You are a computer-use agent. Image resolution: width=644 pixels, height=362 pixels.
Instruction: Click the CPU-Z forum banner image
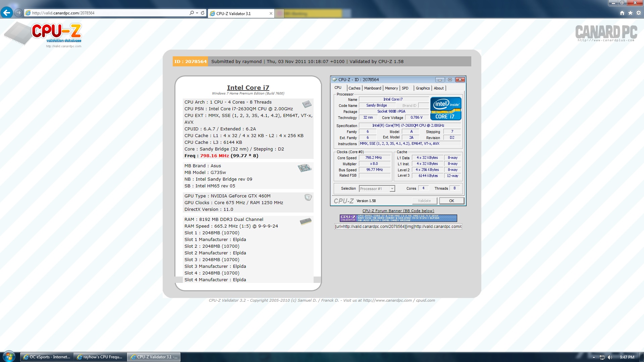(x=398, y=218)
